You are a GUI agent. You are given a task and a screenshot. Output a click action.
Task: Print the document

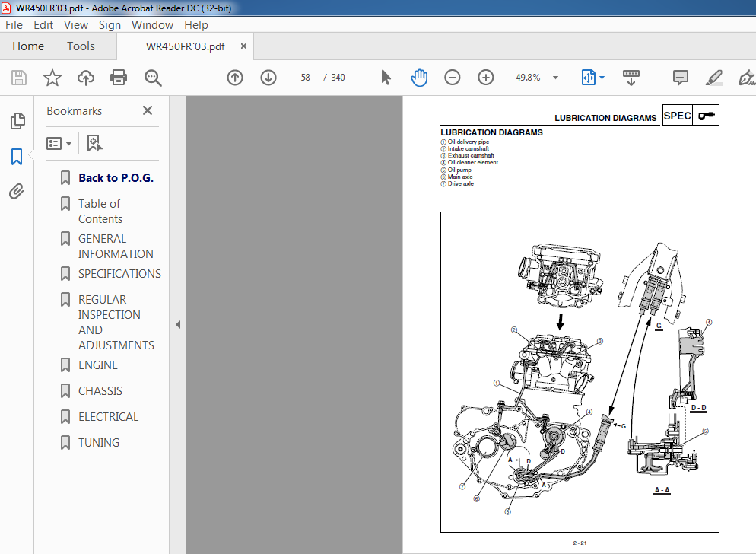(x=119, y=78)
